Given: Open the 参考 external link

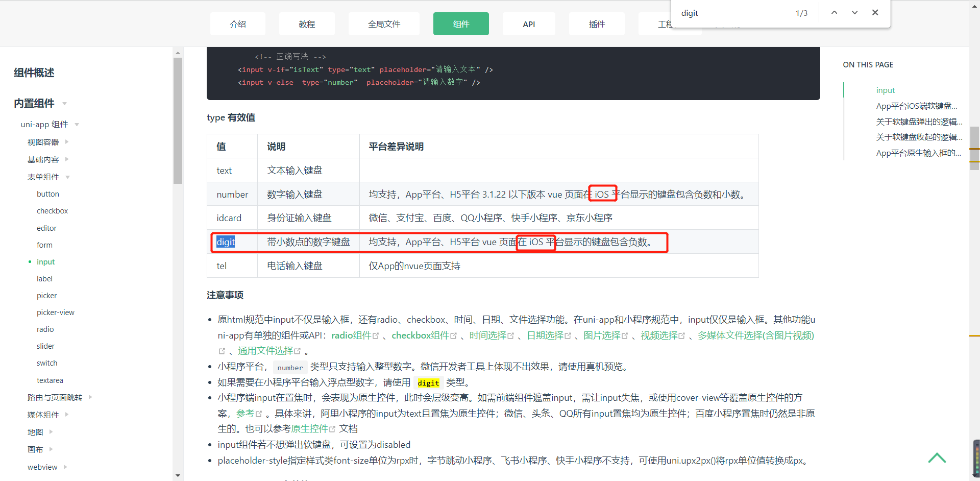Looking at the screenshot, I should pyautogui.click(x=246, y=413).
